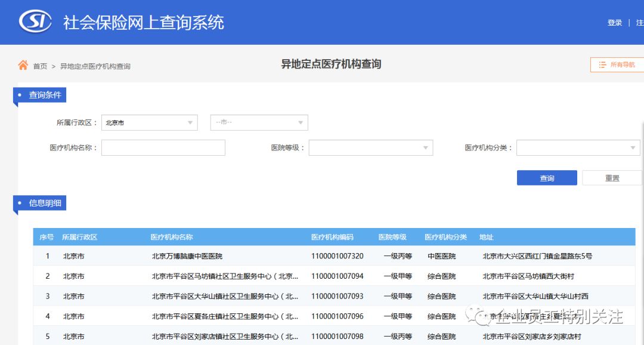Viewport: 644px width, 345px height.
Task: Select the 刘家店镇社区卫生服务中心 row name
Action: coord(225,337)
